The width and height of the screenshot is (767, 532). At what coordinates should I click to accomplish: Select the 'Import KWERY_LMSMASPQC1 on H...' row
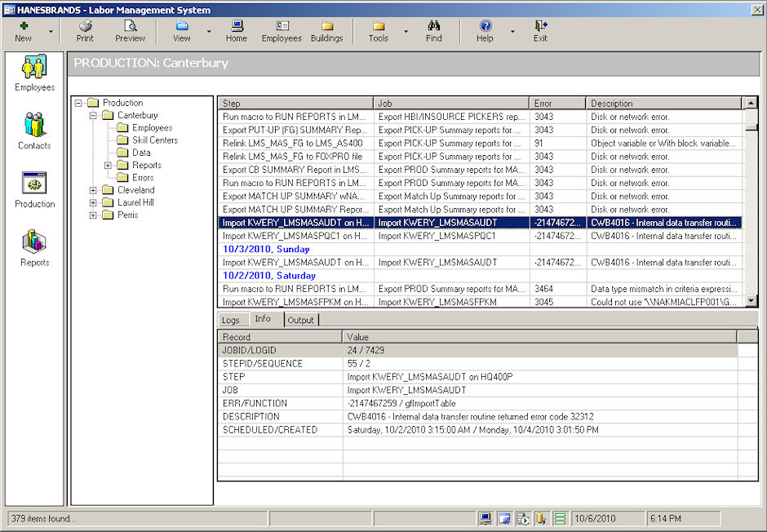click(480, 236)
